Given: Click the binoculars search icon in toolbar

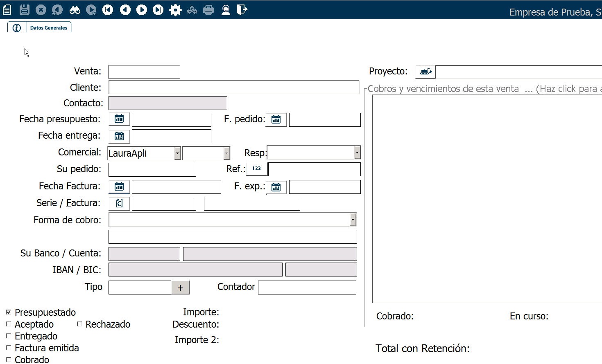Looking at the screenshot, I should [75, 10].
